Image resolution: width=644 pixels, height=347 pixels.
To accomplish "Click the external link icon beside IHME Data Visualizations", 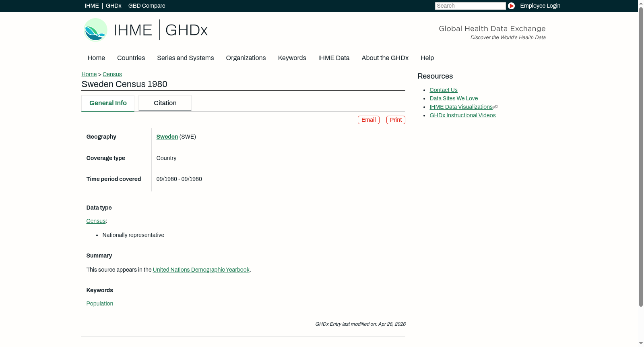I will click(495, 107).
